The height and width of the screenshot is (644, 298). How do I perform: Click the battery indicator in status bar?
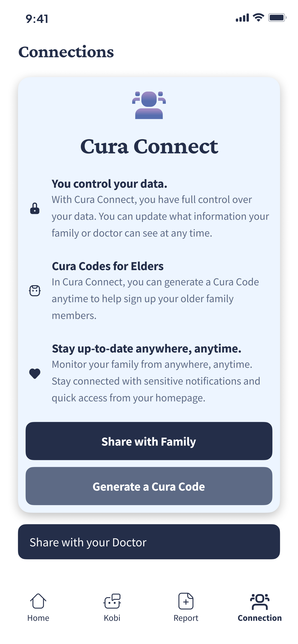(x=277, y=17)
